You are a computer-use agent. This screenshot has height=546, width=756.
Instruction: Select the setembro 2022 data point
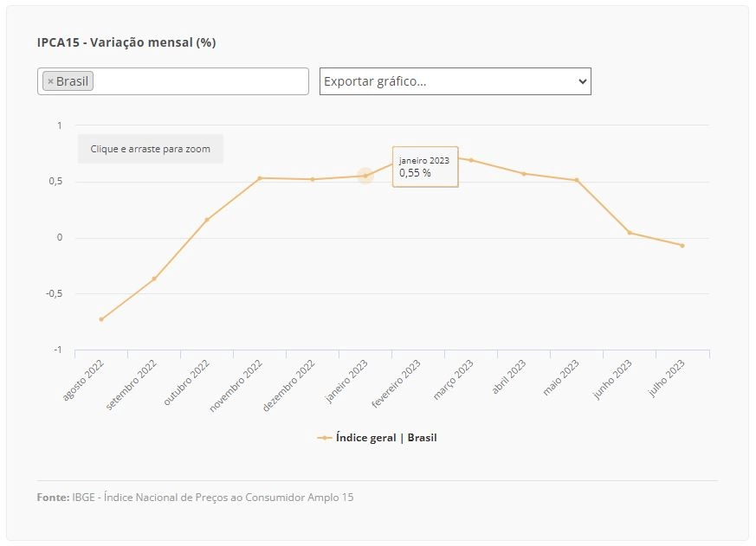[x=154, y=279]
